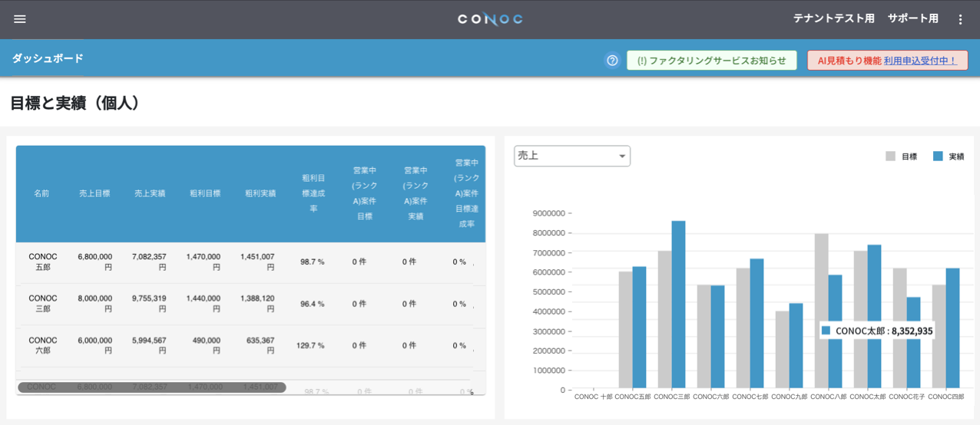
Task: Click the blue 実績 bar for CONOC三郎
Action: (x=678, y=305)
